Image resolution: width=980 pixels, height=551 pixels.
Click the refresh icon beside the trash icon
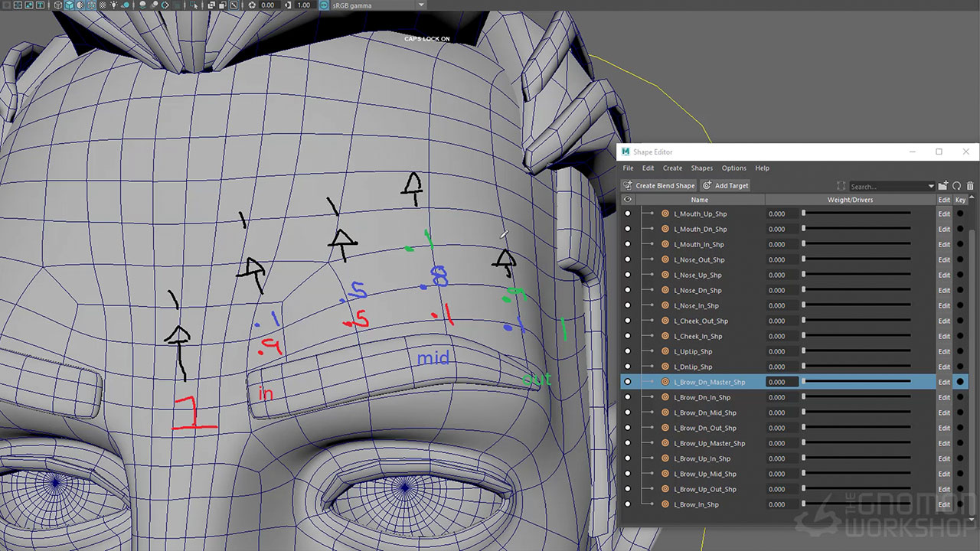coord(957,186)
